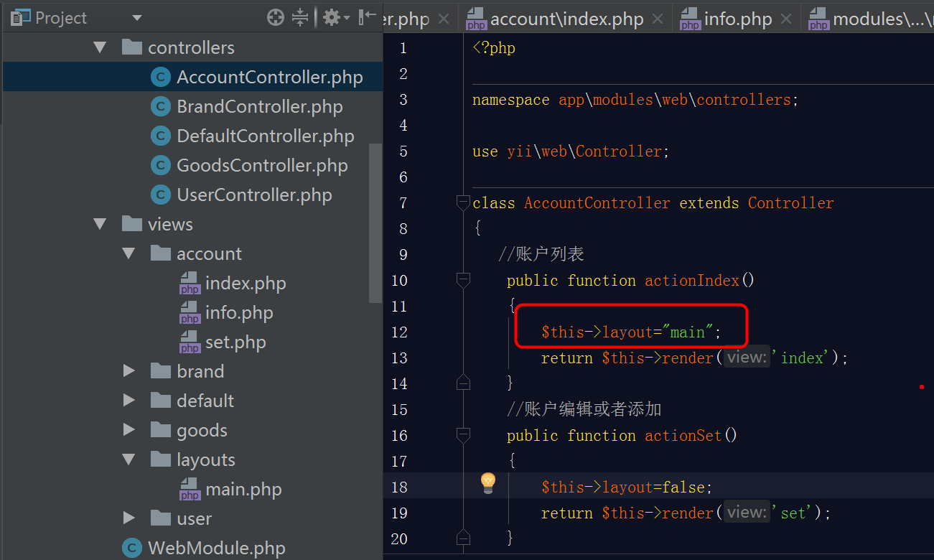Click 'yii\web\Controller' on line 5

coord(583,151)
